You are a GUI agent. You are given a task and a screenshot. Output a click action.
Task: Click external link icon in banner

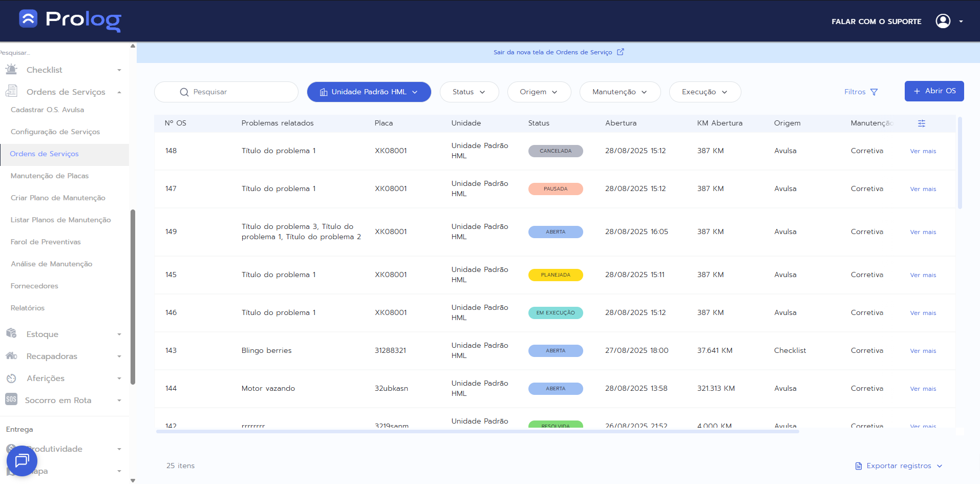pyautogui.click(x=620, y=52)
